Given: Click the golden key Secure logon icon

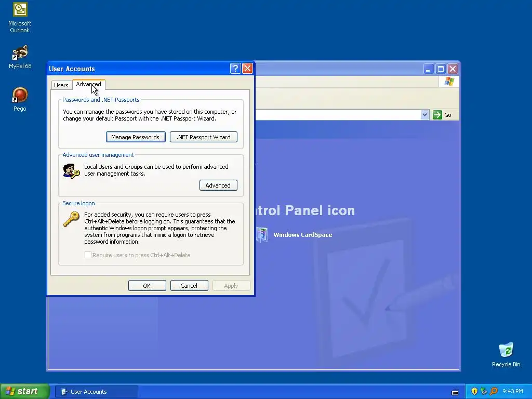Looking at the screenshot, I should (71, 219).
